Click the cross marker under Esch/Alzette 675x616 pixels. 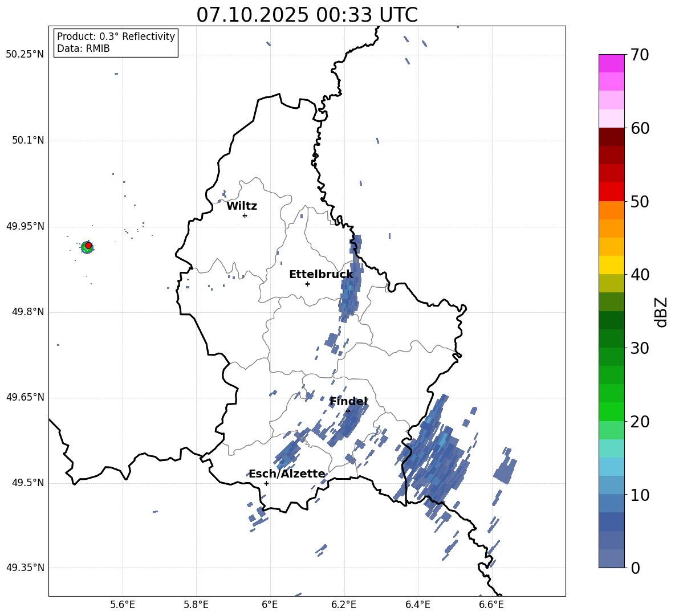[266, 483]
